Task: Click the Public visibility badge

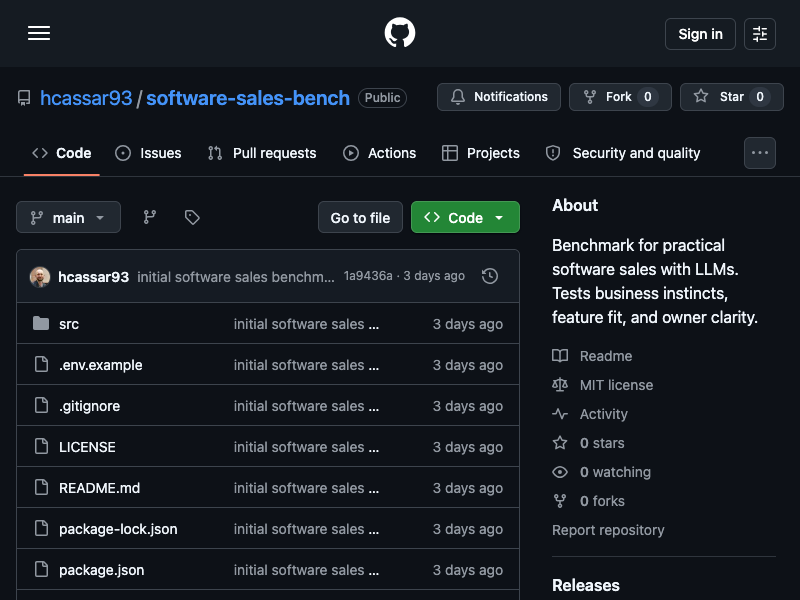Action: point(382,97)
